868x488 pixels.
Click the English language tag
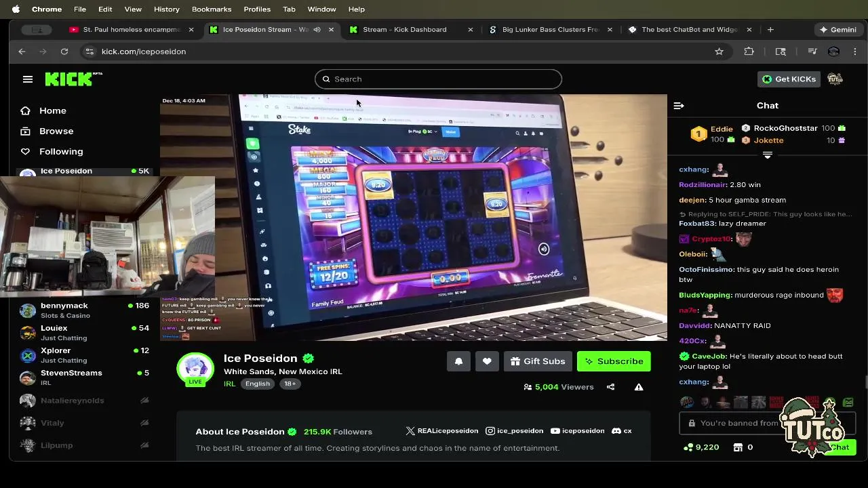(258, 384)
